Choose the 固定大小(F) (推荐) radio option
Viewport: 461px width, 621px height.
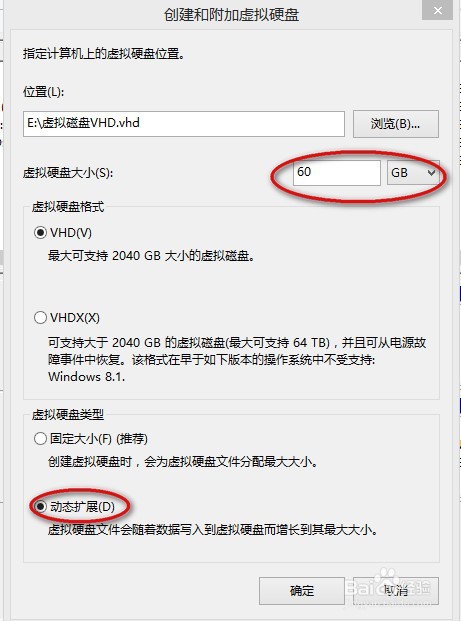tap(40, 438)
